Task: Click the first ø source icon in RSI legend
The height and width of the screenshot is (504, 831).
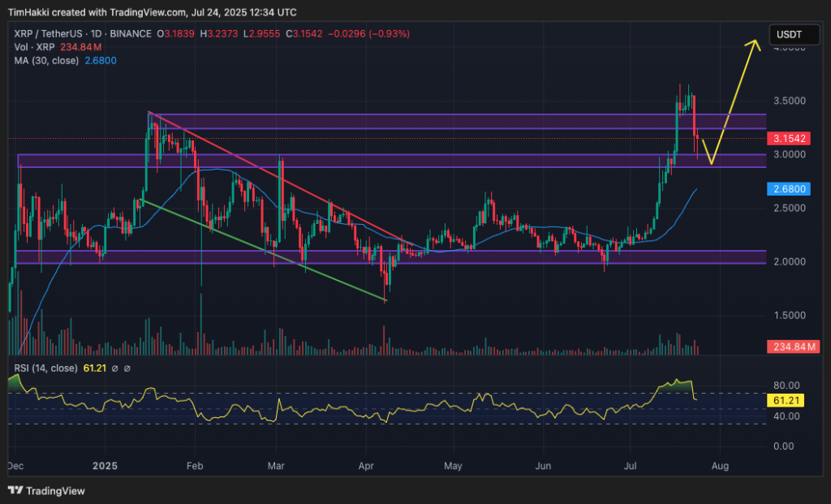Action: click(114, 367)
